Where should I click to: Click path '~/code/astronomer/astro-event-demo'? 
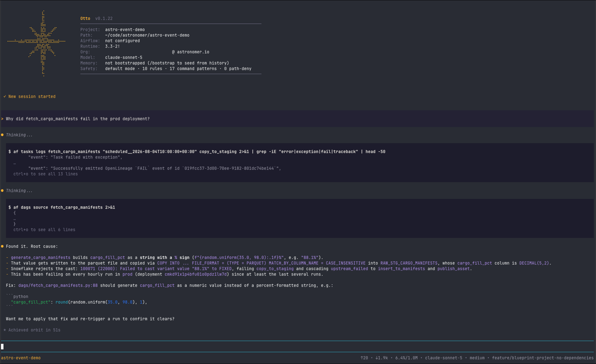tap(147, 35)
